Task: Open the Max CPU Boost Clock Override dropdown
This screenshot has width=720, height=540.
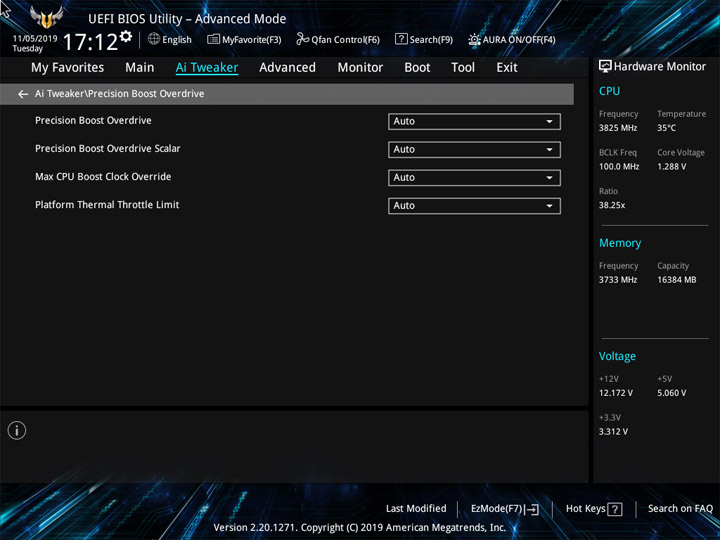Action: click(x=474, y=178)
